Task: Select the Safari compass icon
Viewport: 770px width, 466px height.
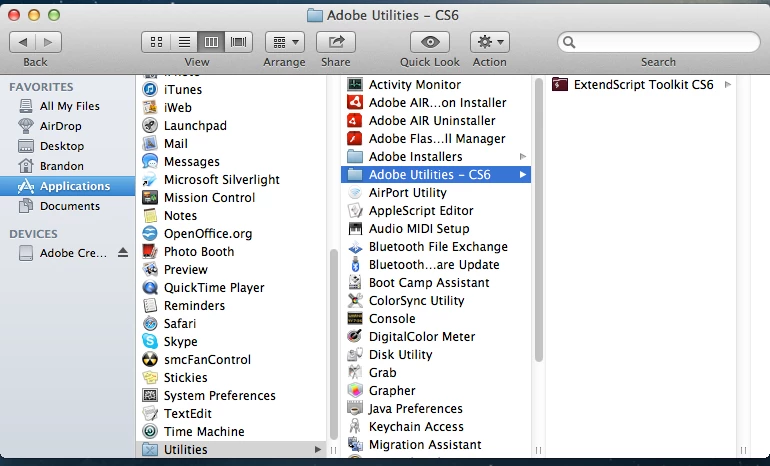Action: click(x=150, y=323)
